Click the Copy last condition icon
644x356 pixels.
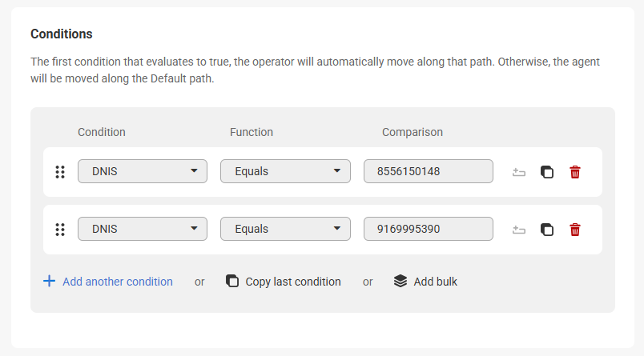coord(232,281)
